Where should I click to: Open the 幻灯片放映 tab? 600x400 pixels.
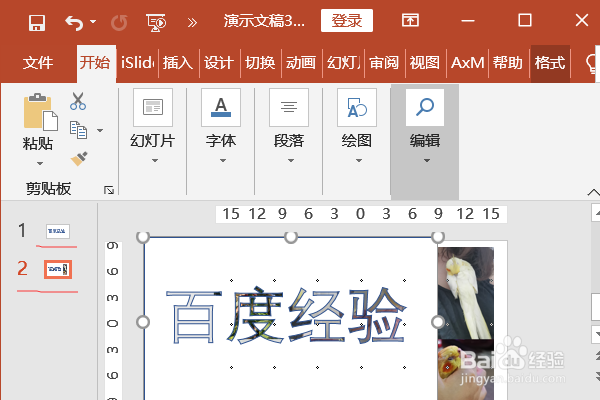[x=343, y=62]
